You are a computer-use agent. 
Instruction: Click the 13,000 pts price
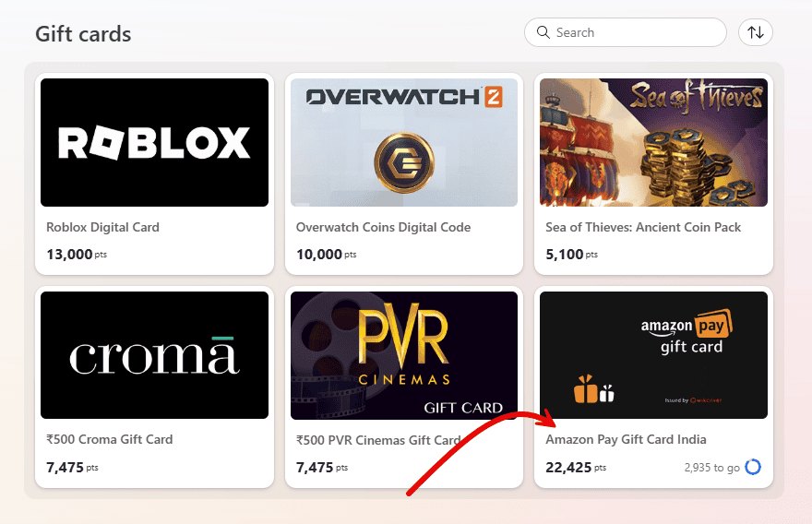pos(77,255)
